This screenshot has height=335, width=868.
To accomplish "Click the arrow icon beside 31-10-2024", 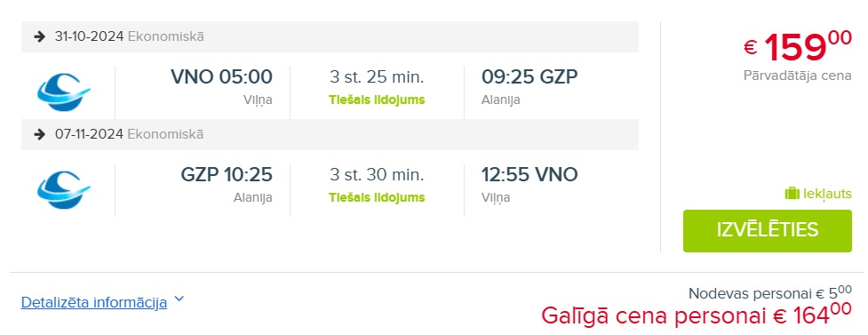I will click(39, 36).
